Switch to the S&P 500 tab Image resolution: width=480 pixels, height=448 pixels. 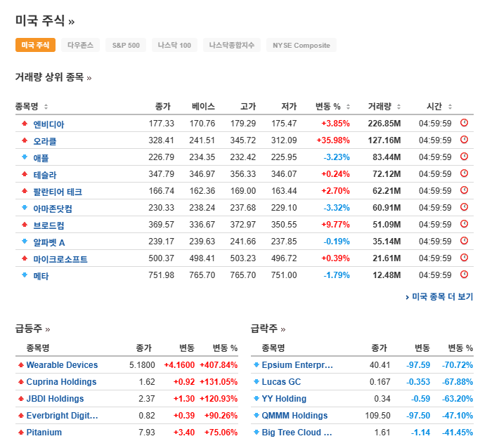click(126, 45)
